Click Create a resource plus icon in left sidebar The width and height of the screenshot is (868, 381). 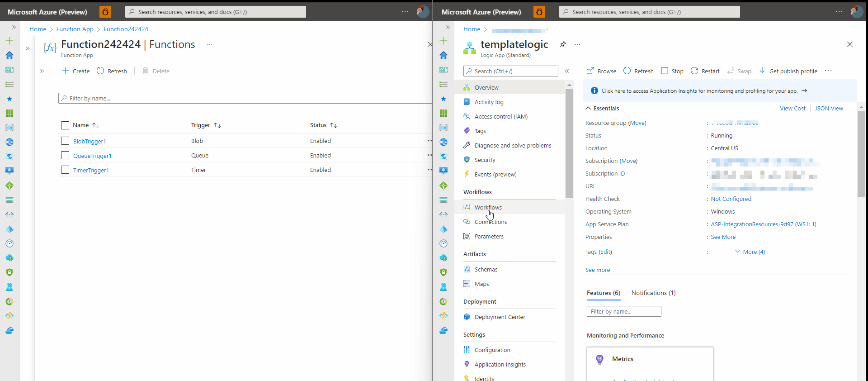coord(9,41)
